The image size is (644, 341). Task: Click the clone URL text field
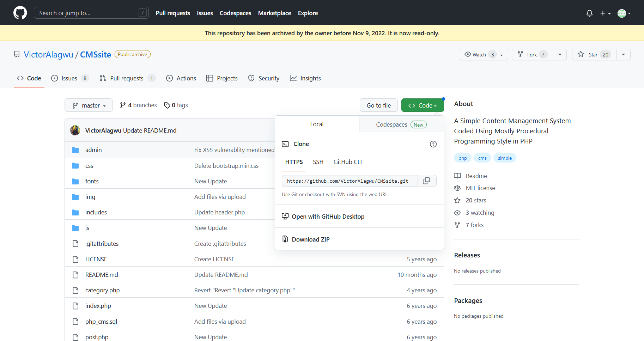tap(350, 181)
